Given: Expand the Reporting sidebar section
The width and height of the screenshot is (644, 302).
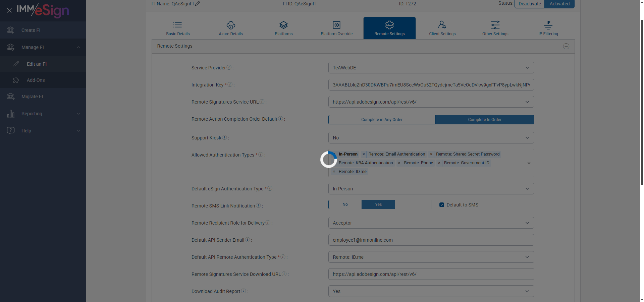Looking at the screenshot, I should (x=43, y=114).
